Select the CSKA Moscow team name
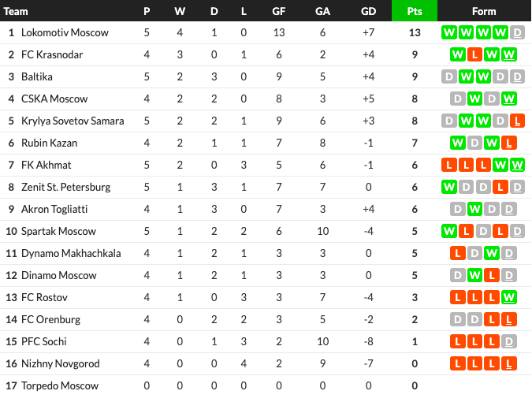 pos(54,99)
